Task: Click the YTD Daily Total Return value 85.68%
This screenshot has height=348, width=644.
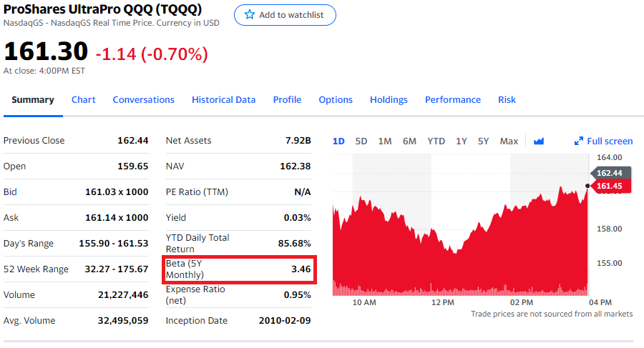Action: tap(295, 244)
